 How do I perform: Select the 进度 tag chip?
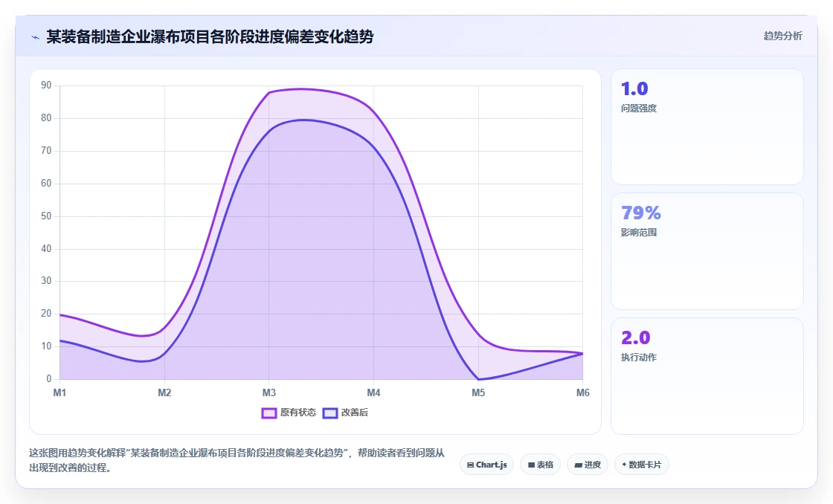588,465
